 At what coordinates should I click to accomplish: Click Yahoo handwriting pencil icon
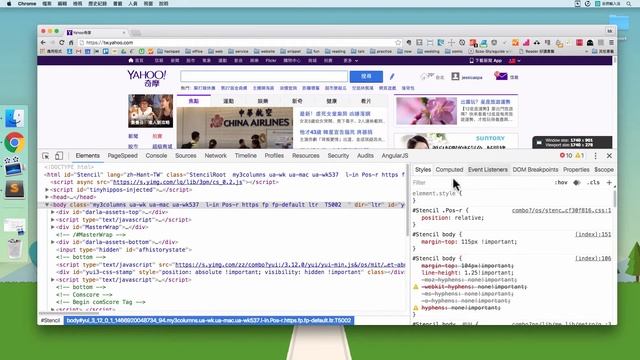point(392,76)
